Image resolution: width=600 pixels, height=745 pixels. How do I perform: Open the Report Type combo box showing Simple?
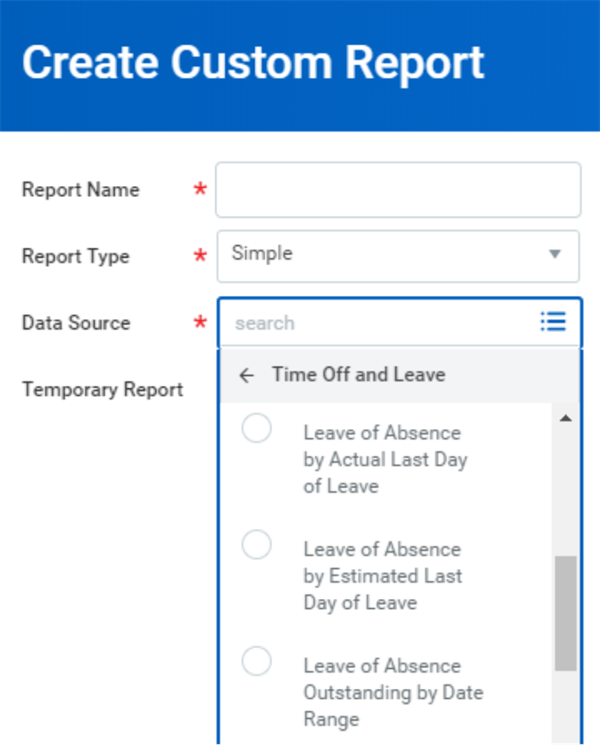click(398, 256)
